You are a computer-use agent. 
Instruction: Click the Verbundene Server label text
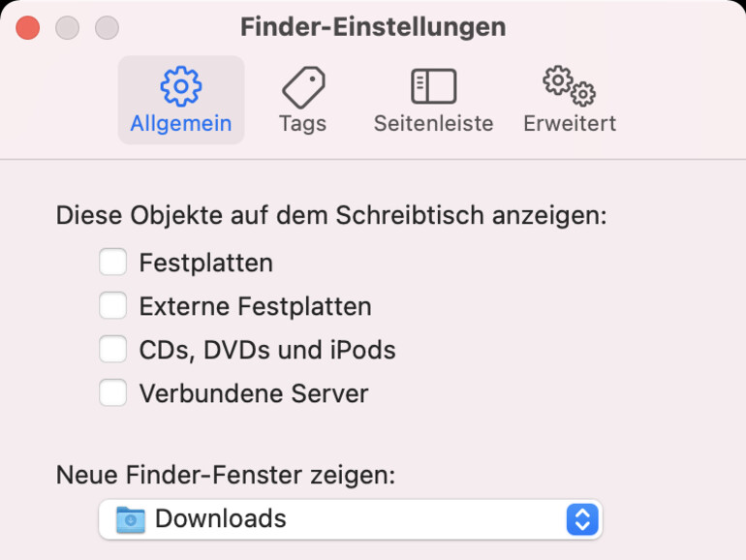tap(253, 394)
